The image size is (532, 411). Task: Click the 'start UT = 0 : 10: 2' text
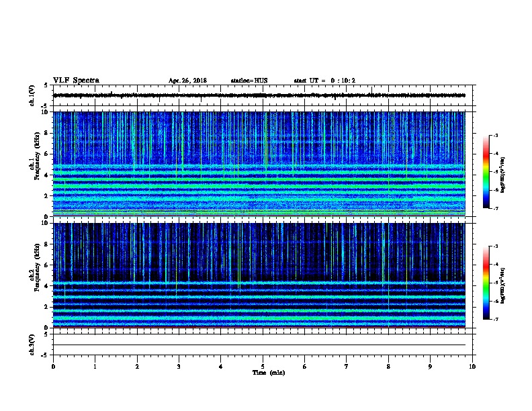324,81
